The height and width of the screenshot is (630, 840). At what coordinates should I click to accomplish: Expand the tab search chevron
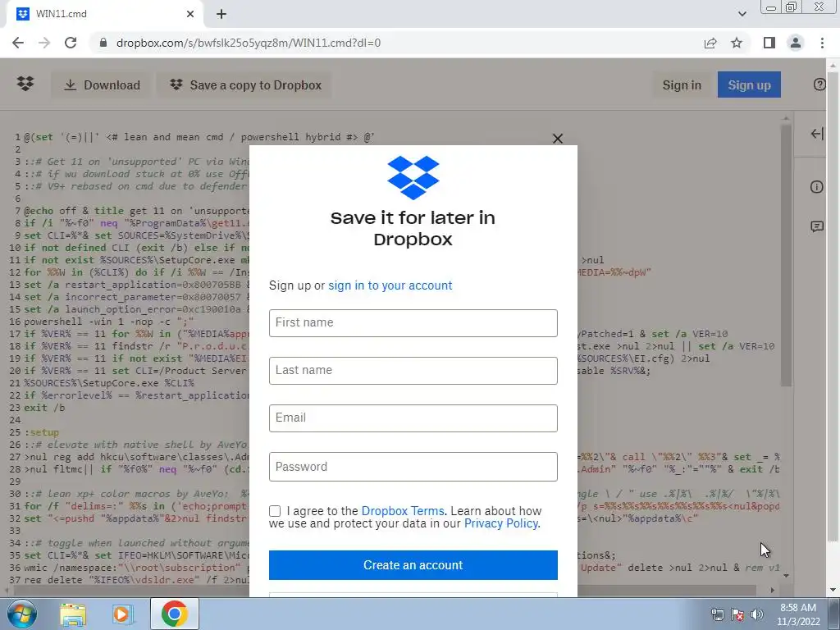[742, 14]
